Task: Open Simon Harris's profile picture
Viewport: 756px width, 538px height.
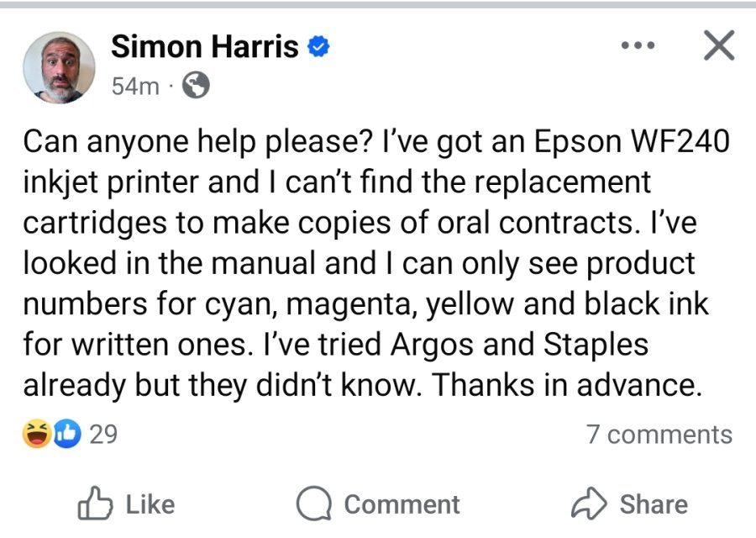Action: (x=59, y=67)
